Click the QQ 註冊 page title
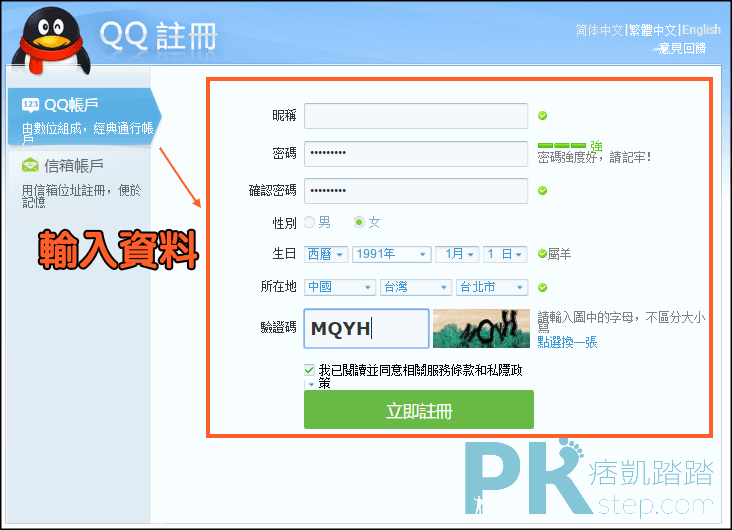Image resolution: width=732 pixels, height=530 pixels. (x=159, y=36)
